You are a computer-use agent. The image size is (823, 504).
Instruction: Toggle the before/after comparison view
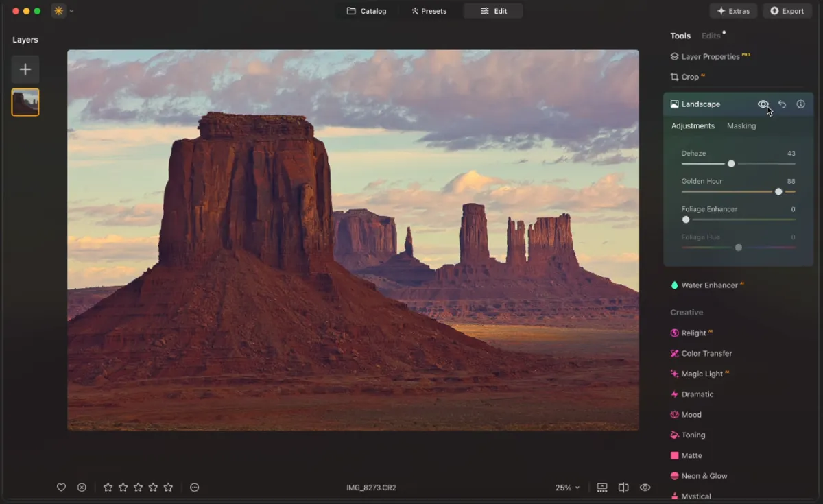tap(623, 487)
